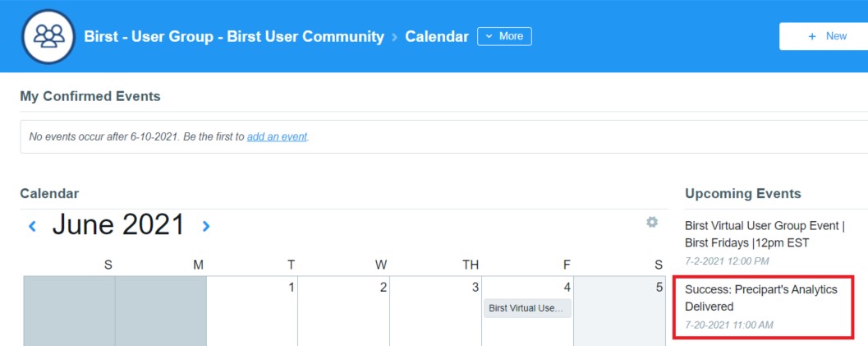Select June 1 calendar cell

click(252, 311)
